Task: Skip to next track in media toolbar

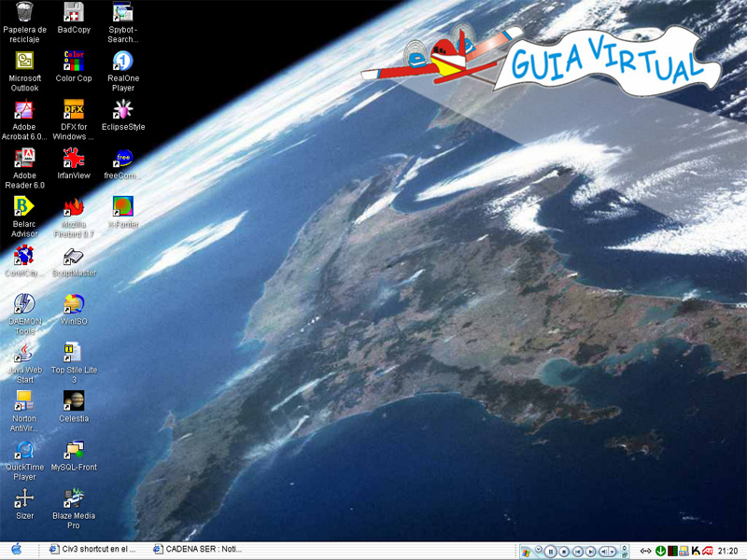Action: (x=592, y=552)
